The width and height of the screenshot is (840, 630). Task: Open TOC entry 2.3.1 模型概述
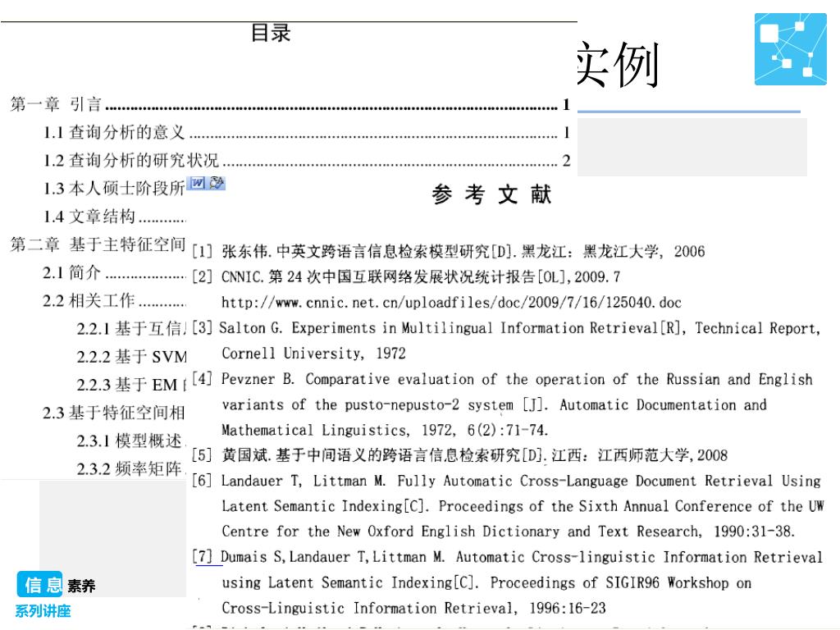131,441
